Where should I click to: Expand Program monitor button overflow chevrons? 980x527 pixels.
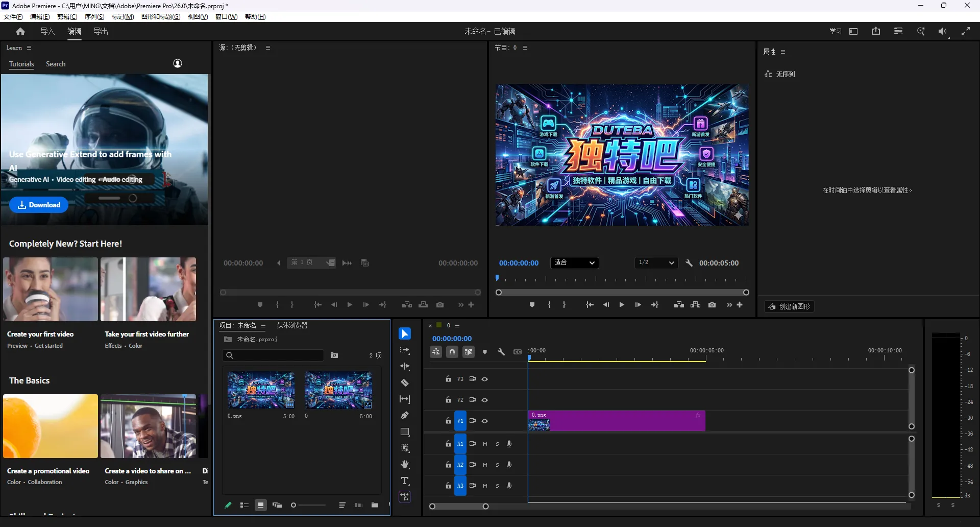pyautogui.click(x=729, y=305)
